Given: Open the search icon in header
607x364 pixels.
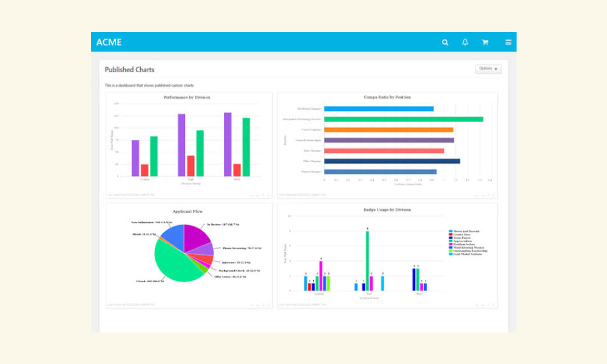Looking at the screenshot, I should [x=445, y=42].
